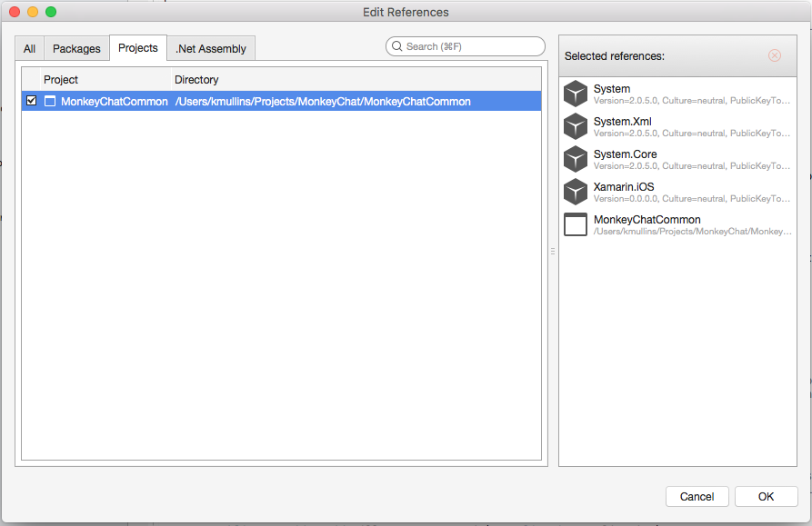812x526 pixels.
Task: Click the System assembly cube icon
Action: (575, 93)
